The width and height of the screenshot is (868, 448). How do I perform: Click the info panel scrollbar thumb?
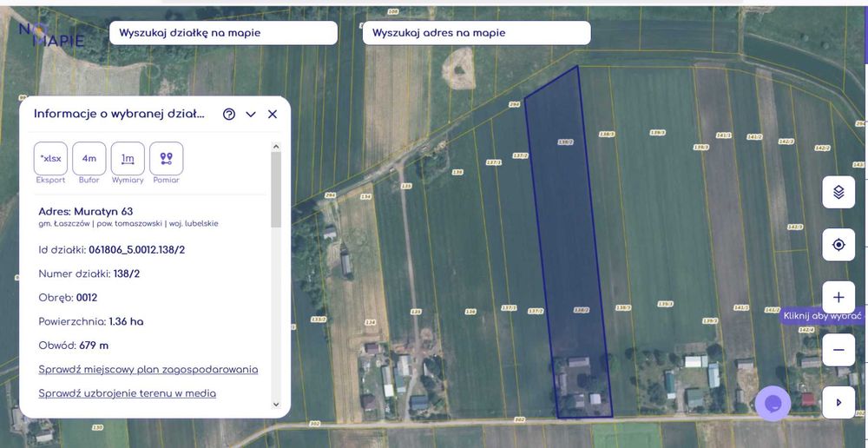[x=276, y=189]
